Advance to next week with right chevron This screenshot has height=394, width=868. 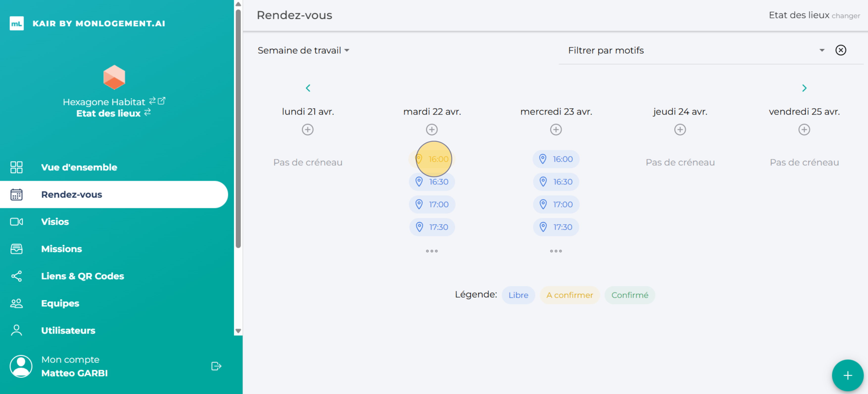pos(804,88)
